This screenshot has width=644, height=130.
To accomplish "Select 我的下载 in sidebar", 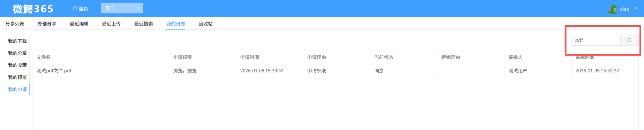I will coord(17,41).
